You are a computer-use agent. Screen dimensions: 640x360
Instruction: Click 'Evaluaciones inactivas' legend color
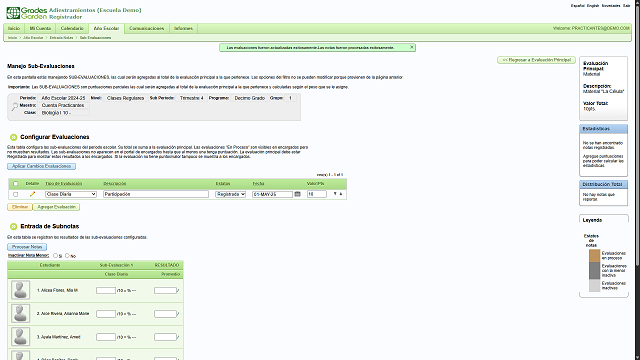tap(594, 285)
